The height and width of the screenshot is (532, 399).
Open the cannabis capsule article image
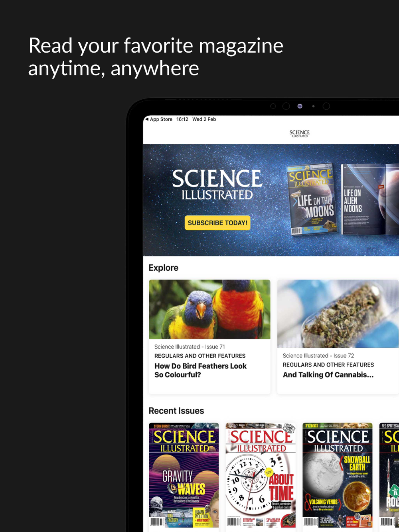[338, 314]
